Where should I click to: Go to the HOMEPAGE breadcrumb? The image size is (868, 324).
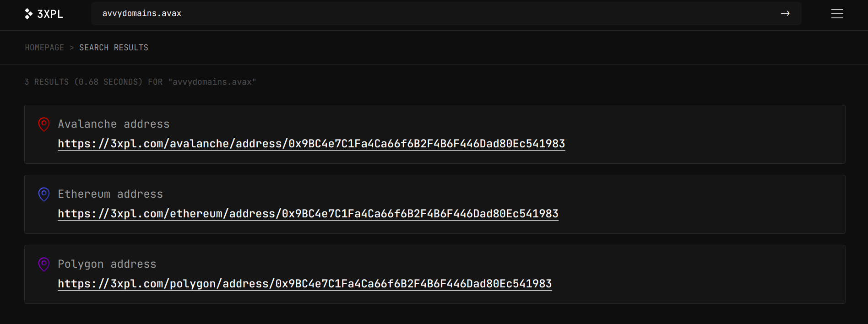tap(44, 48)
